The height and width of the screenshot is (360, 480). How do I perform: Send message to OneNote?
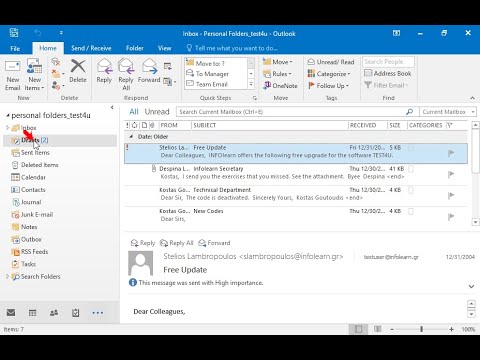point(280,86)
